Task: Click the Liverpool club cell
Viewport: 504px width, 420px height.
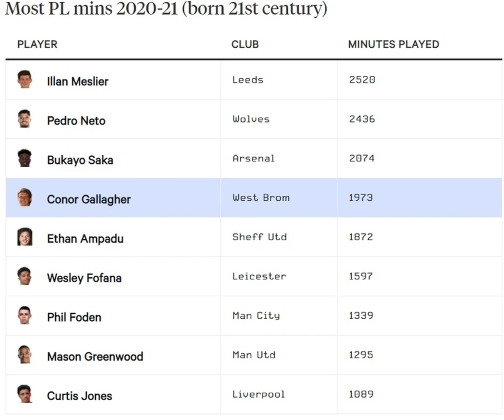Action: [258, 394]
